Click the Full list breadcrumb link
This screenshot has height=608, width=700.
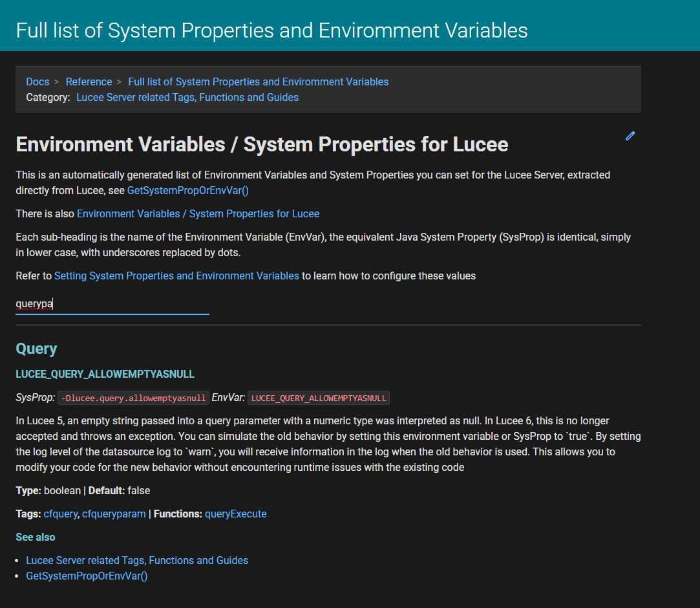tap(258, 81)
